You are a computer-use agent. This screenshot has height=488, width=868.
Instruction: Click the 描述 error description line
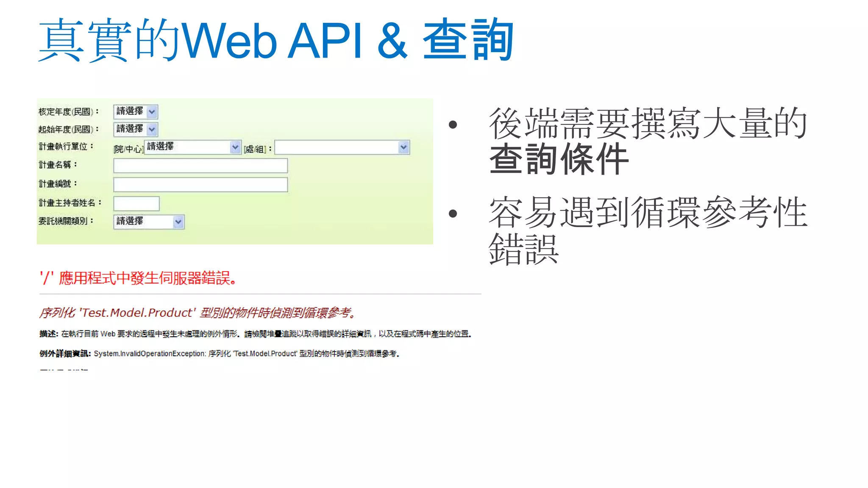point(256,334)
